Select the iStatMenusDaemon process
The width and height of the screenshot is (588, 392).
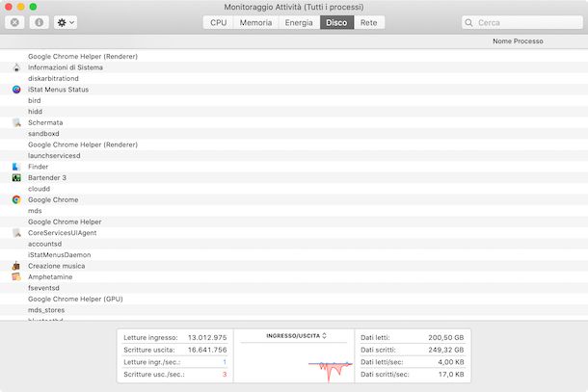[59, 255]
